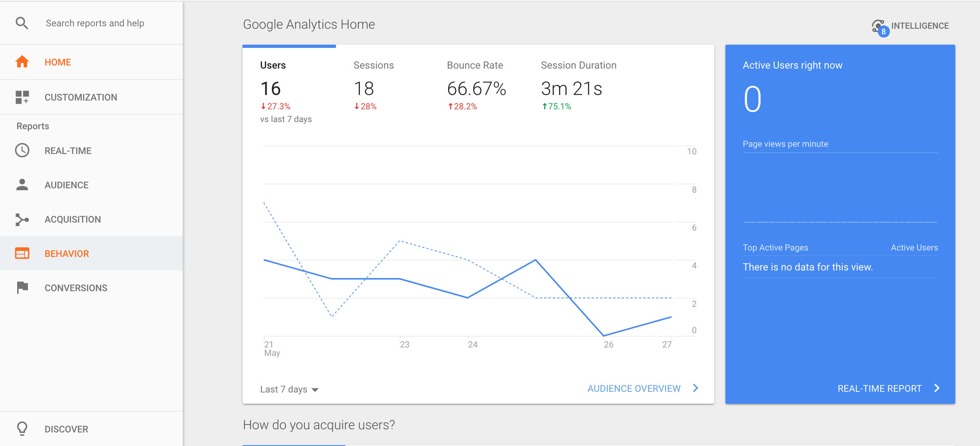This screenshot has height=446, width=980.
Task: Click the search magnifier icon
Action: 22,23
